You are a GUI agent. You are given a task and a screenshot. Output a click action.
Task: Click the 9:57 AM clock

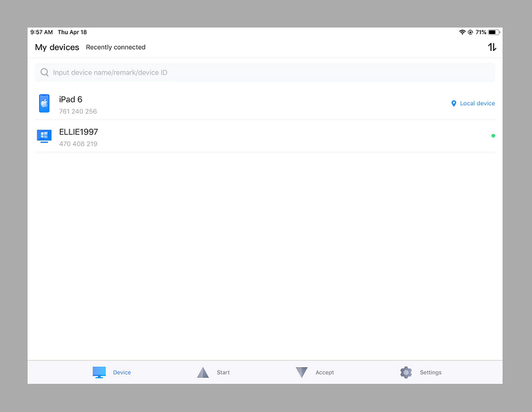[42, 32]
